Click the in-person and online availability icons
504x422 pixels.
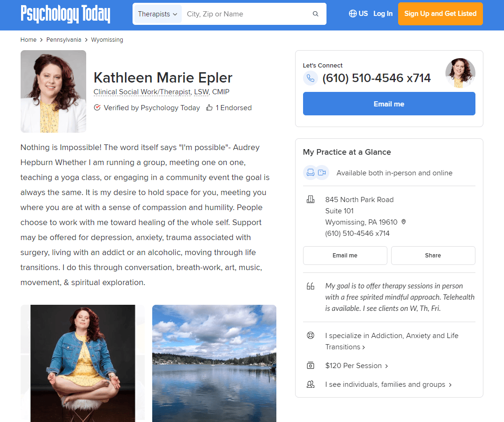pos(316,173)
